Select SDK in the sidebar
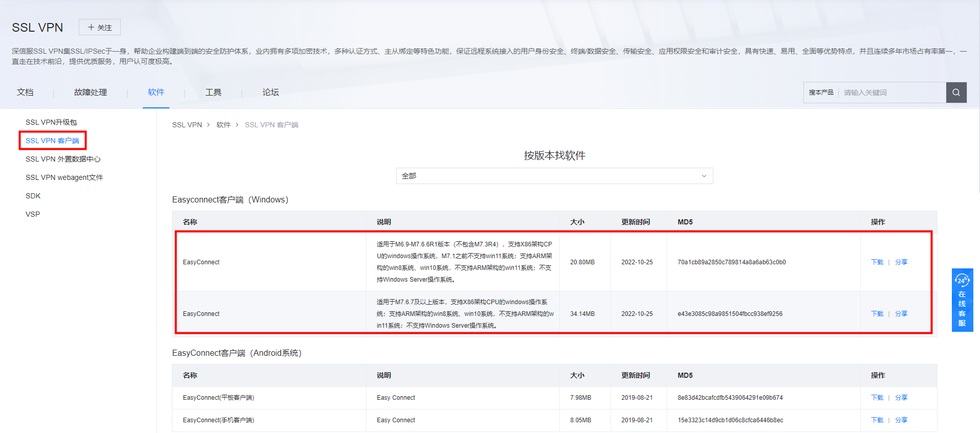Viewport: 980px width, 433px height. (x=33, y=196)
